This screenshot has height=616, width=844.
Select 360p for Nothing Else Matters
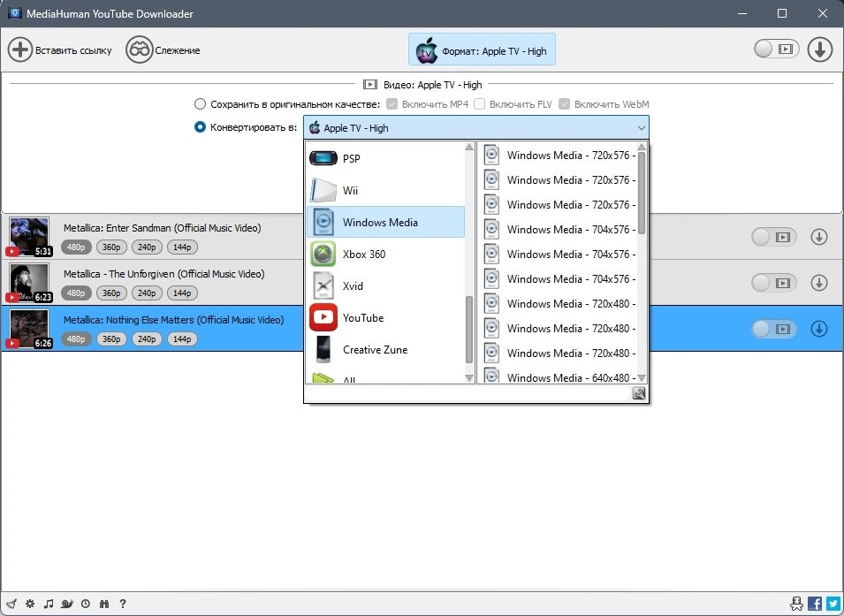click(x=111, y=338)
